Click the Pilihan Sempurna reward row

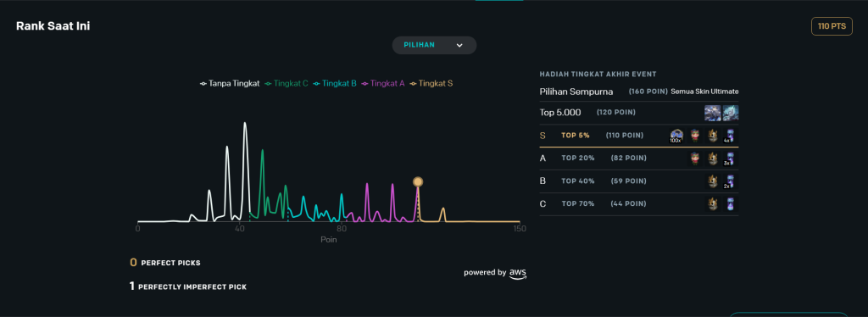click(639, 92)
